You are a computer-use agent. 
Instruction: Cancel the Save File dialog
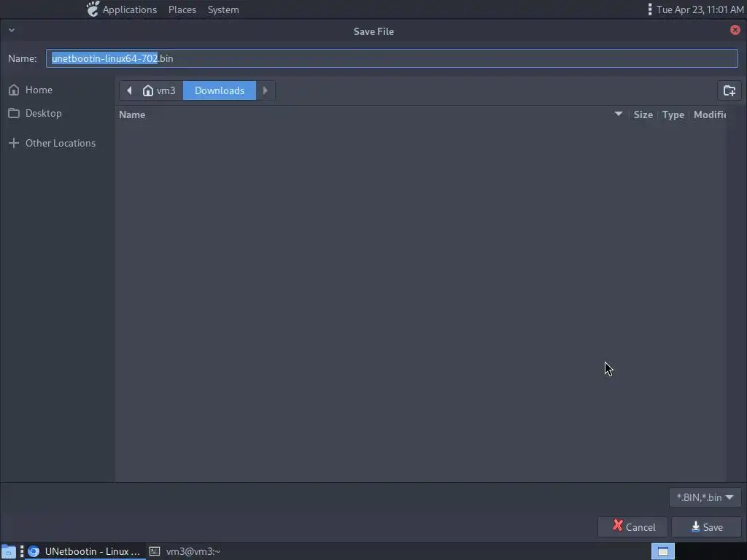coord(632,526)
